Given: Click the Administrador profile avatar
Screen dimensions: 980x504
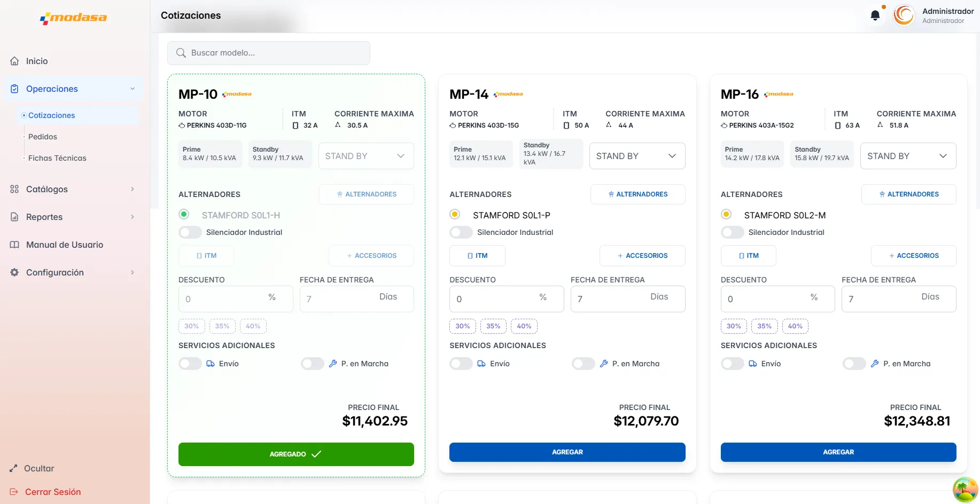Looking at the screenshot, I should pyautogui.click(x=904, y=15).
